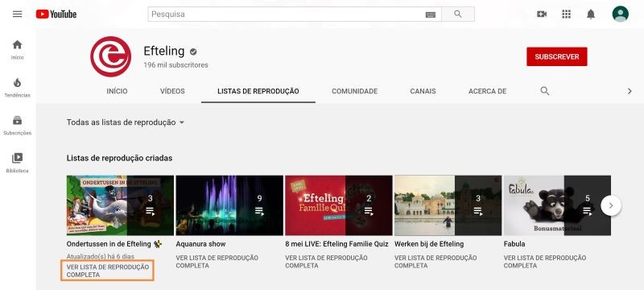Search within channel using tab magnifier

coord(545,91)
